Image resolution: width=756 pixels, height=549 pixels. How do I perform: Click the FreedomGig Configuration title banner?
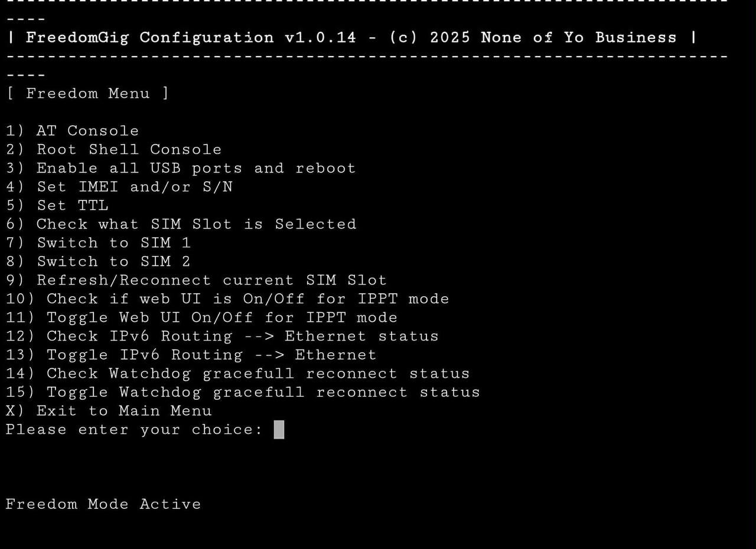point(351,38)
